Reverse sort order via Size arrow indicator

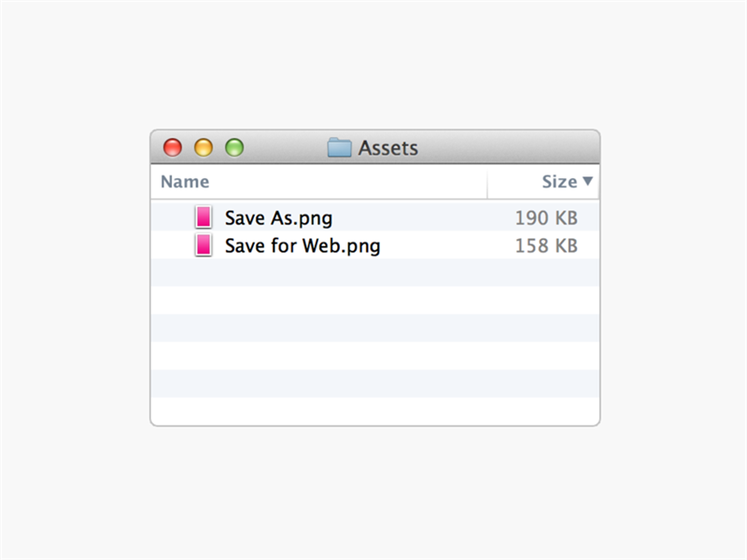coord(588,181)
